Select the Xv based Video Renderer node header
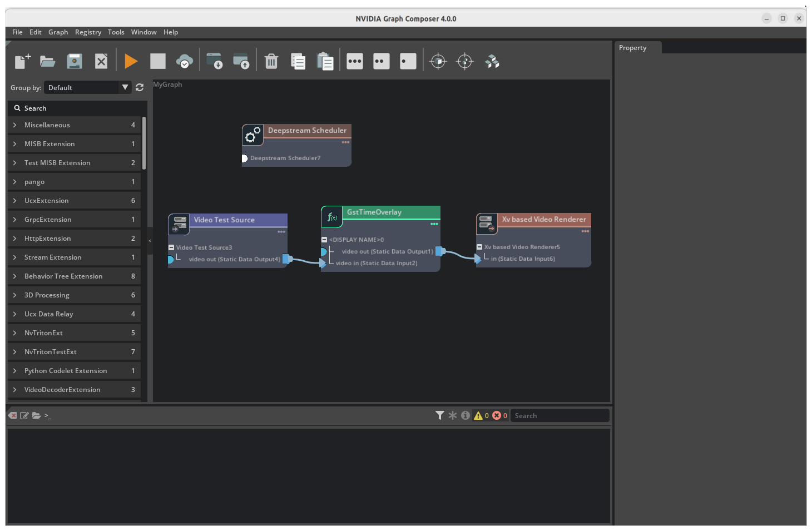The image size is (812, 531). click(x=544, y=220)
